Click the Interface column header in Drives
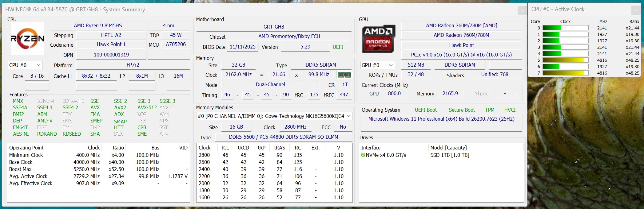The image size is (644, 209). click(371, 148)
